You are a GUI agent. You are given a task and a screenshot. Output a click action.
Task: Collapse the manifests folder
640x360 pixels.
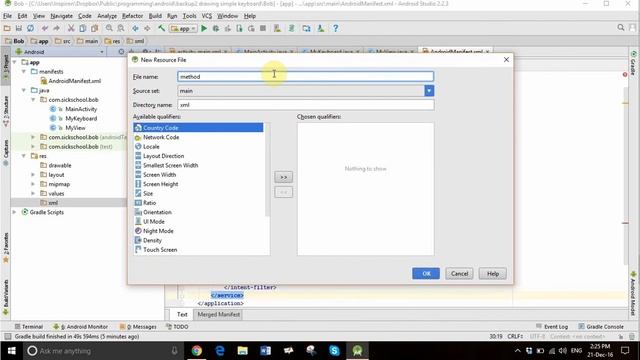coord(24,71)
